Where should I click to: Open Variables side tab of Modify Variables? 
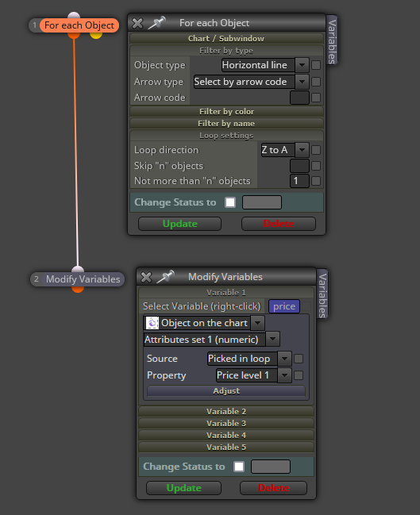pyautogui.click(x=322, y=294)
